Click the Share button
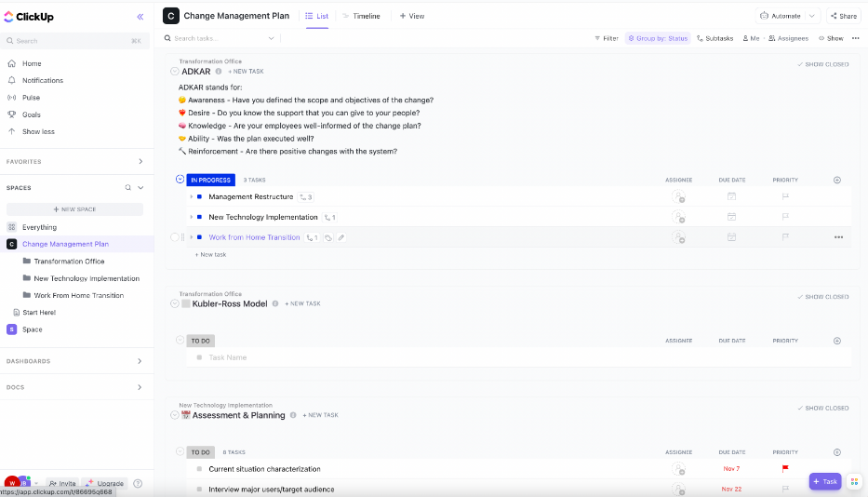The height and width of the screenshot is (497, 868). click(x=843, y=16)
